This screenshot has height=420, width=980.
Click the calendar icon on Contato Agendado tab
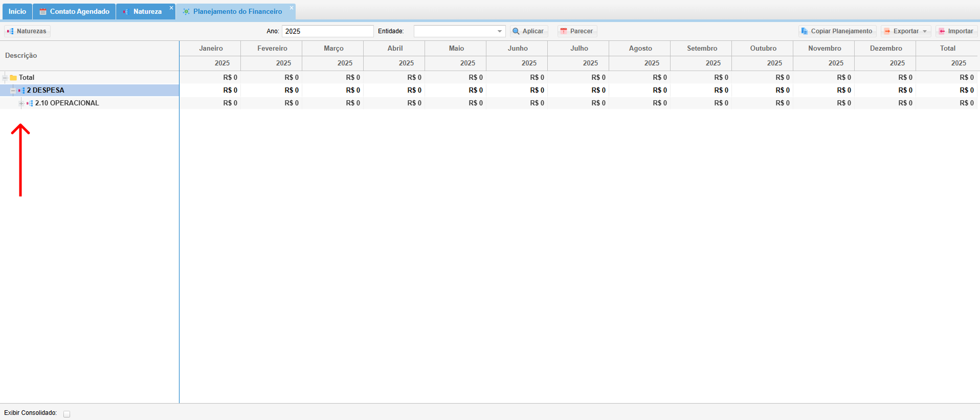pos(43,11)
